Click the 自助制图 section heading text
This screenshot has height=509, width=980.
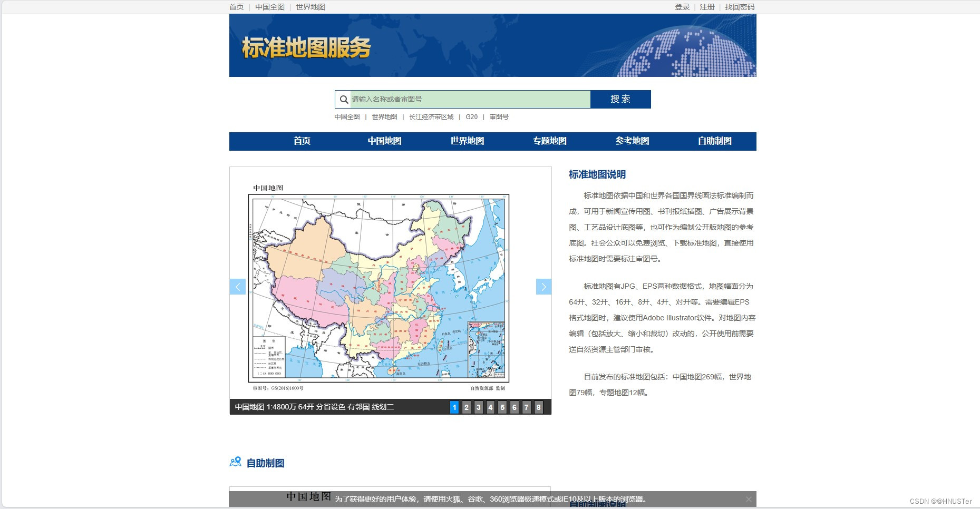point(266,463)
